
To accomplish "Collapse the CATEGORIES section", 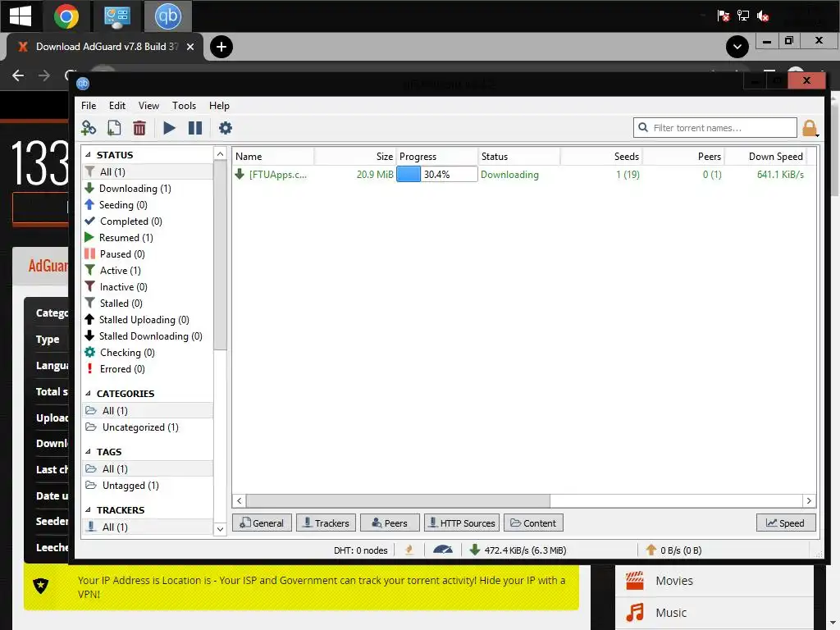I will pyautogui.click(x=89, y=393).
